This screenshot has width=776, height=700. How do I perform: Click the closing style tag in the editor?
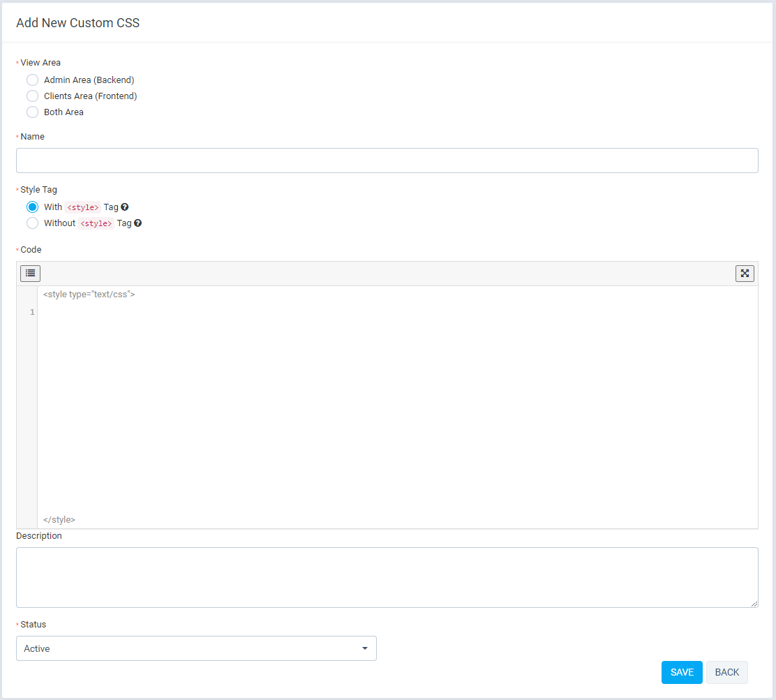tap(59, 519)
